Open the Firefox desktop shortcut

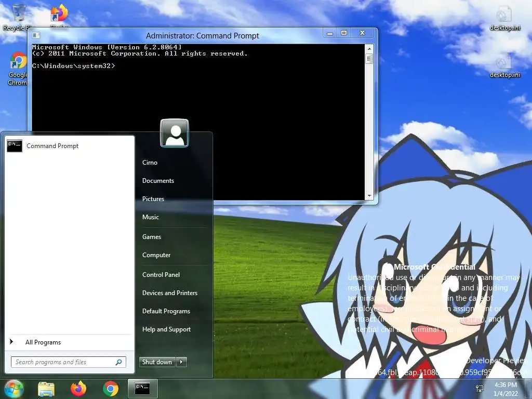click(59, 16)
